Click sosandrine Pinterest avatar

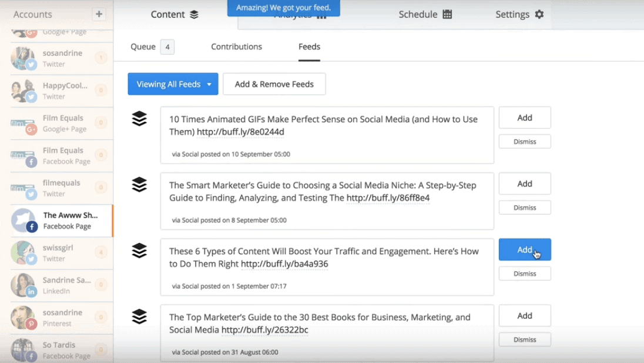[23, 318]
